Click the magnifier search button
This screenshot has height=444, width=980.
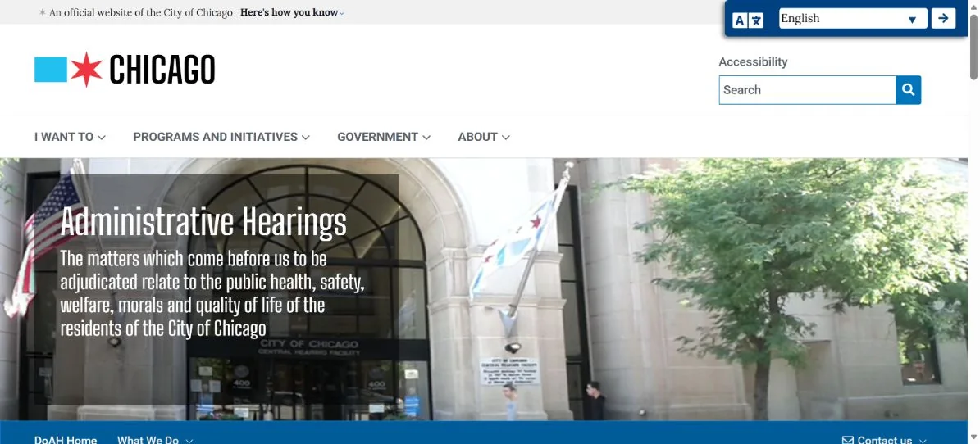[x=908, y=90]
